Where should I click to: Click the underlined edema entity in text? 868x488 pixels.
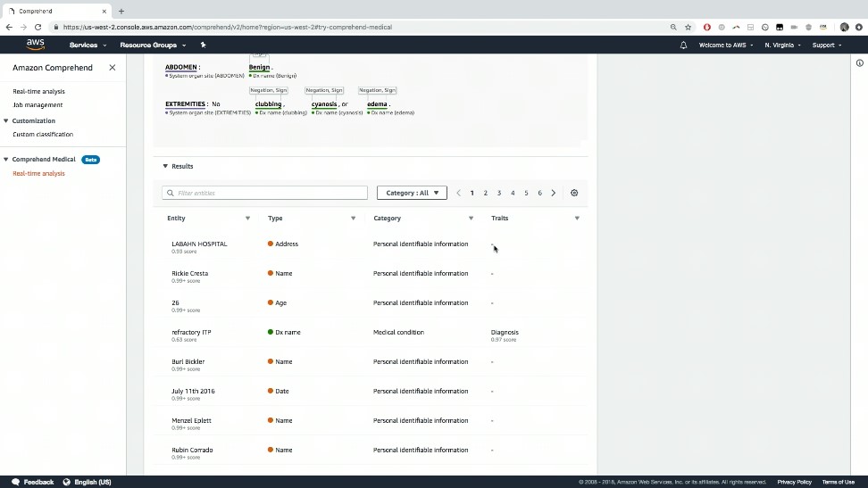point(377,104)
